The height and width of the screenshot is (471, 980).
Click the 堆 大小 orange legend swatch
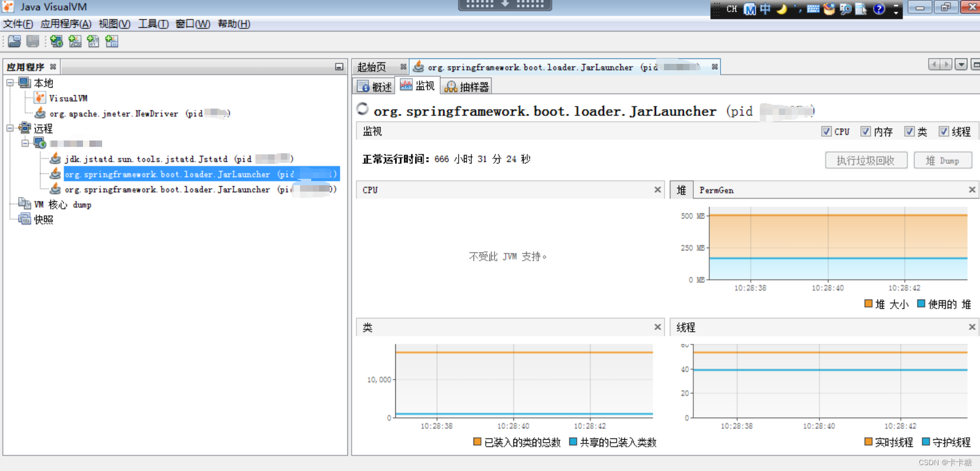pyautogui.click(x=868, y=303)
